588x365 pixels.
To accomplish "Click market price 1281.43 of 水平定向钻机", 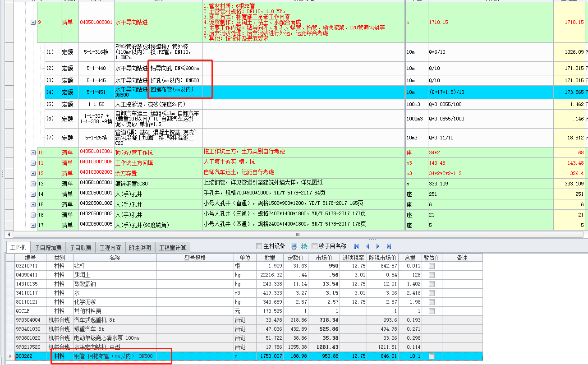I will (324, 347).
